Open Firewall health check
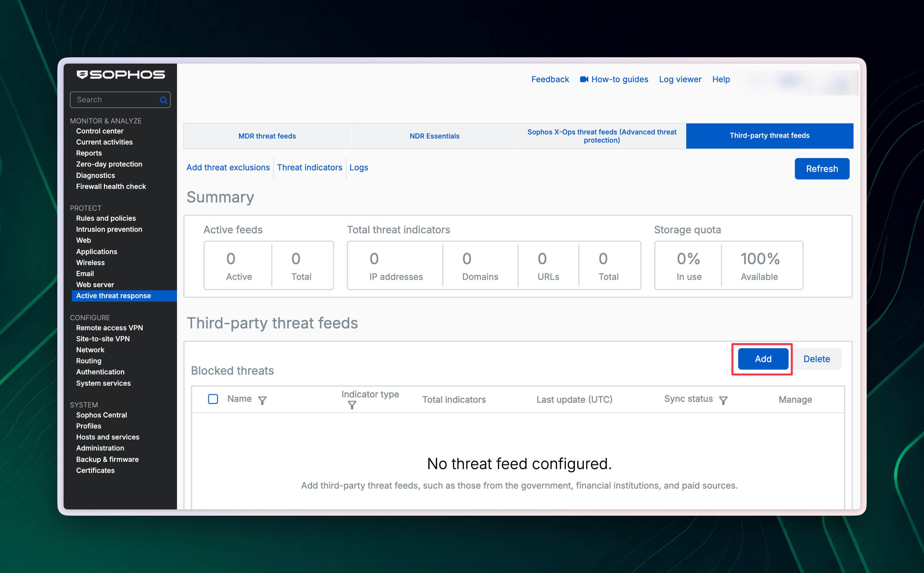Image resolution: width=924 pixels, height=573 pixels. coord(111,186)
